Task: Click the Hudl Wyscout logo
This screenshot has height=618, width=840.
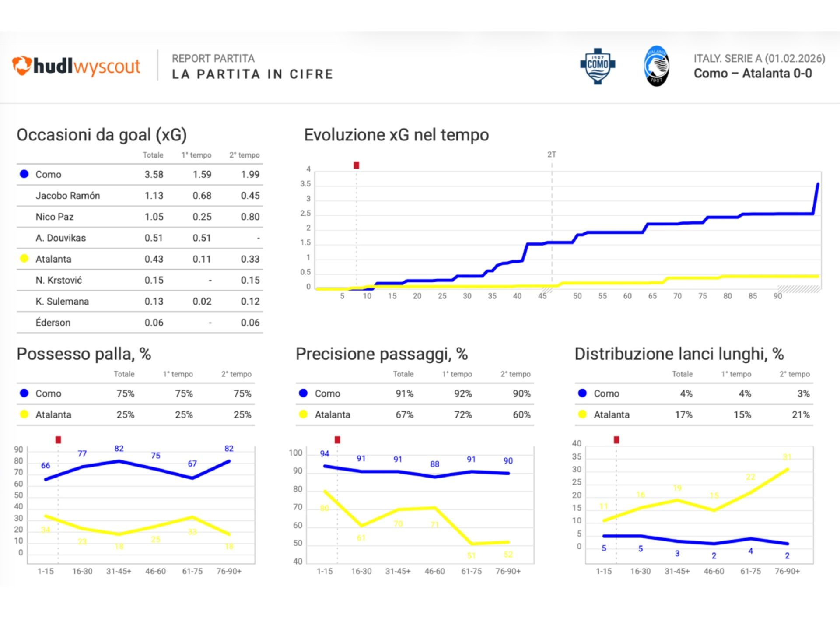Action: [x=76, y=66]
